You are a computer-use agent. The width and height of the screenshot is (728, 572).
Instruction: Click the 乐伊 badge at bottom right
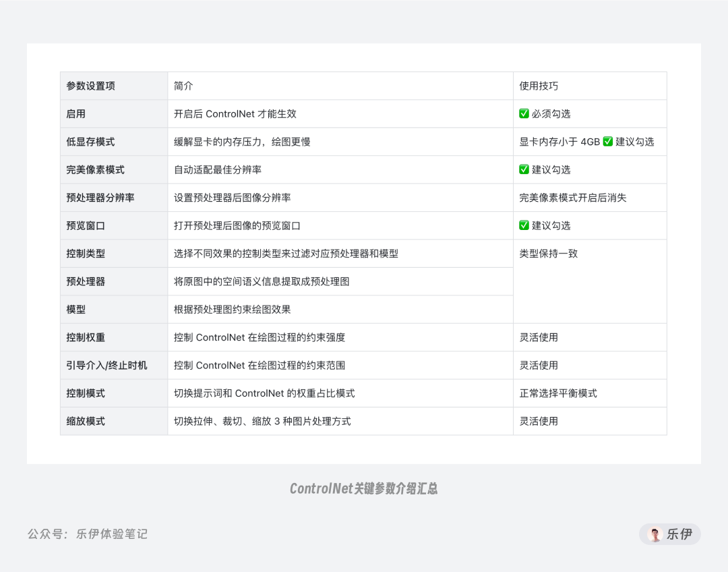pyautogui.click(x=669, y=534)
